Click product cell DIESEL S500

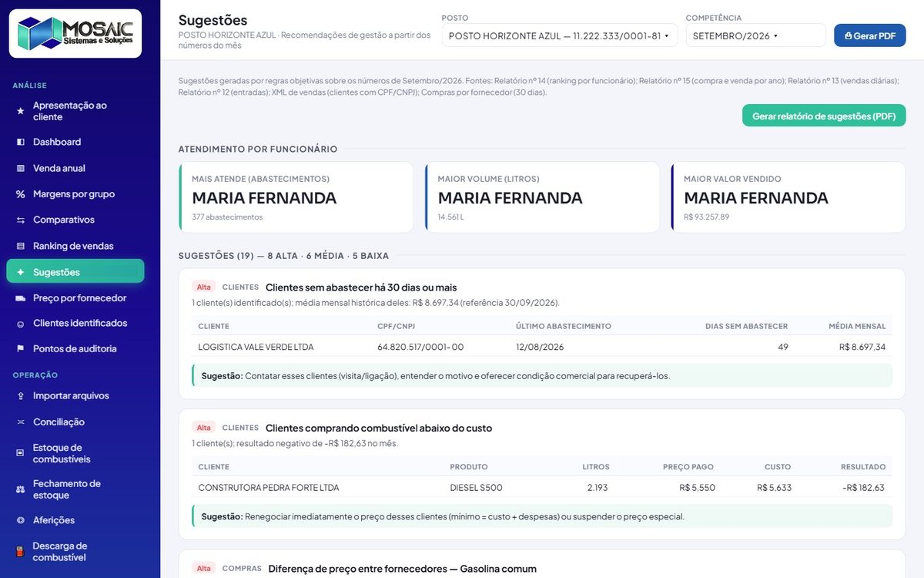[x=476, y=488]
